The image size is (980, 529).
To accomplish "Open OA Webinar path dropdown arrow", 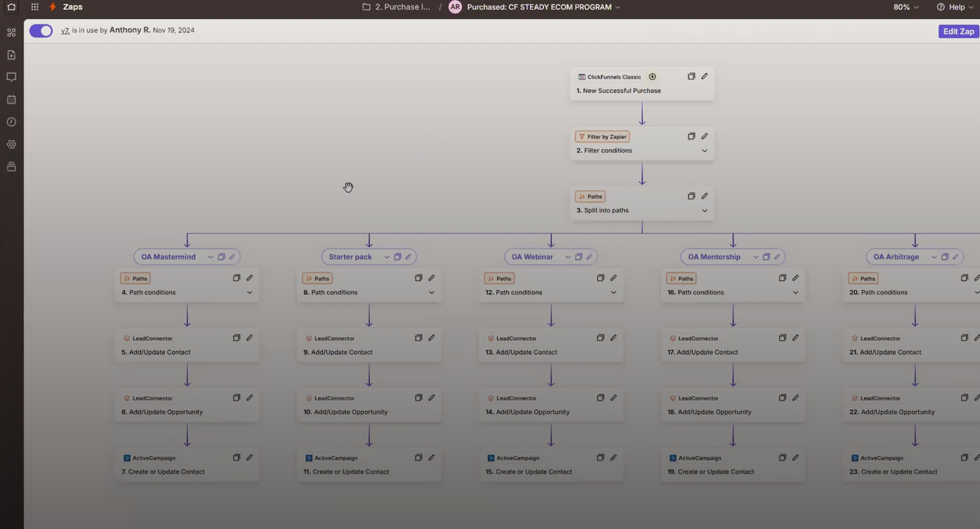I will pyautogui.click(x=568, y=257).
